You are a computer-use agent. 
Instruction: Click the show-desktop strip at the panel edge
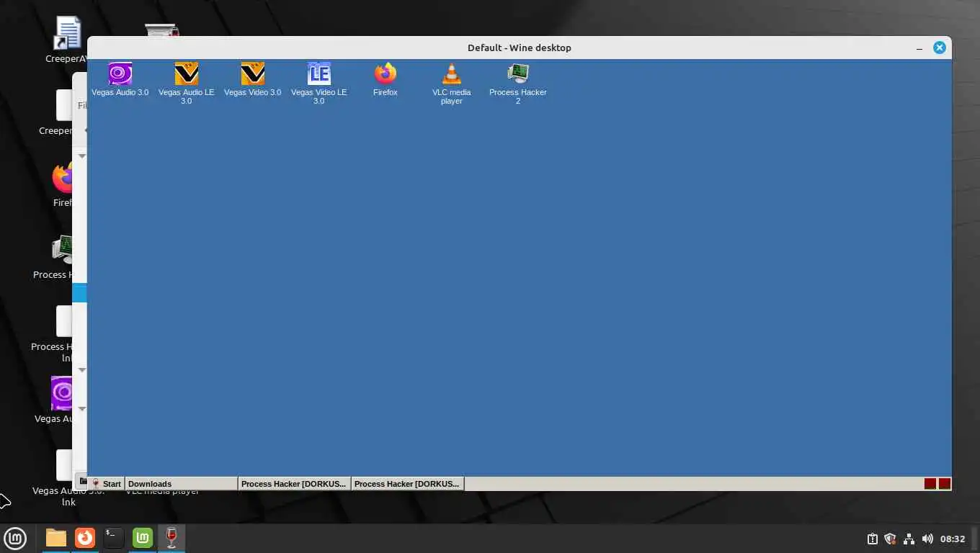[975, 538]
